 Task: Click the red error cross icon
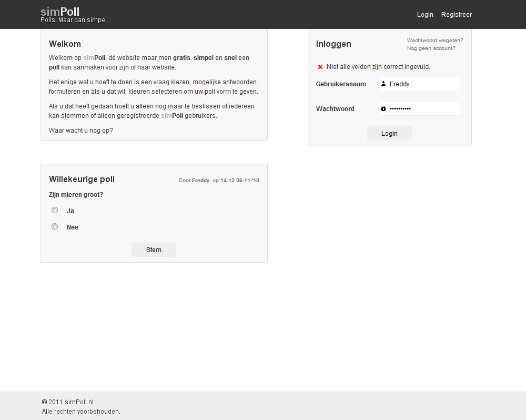(320, 67)
